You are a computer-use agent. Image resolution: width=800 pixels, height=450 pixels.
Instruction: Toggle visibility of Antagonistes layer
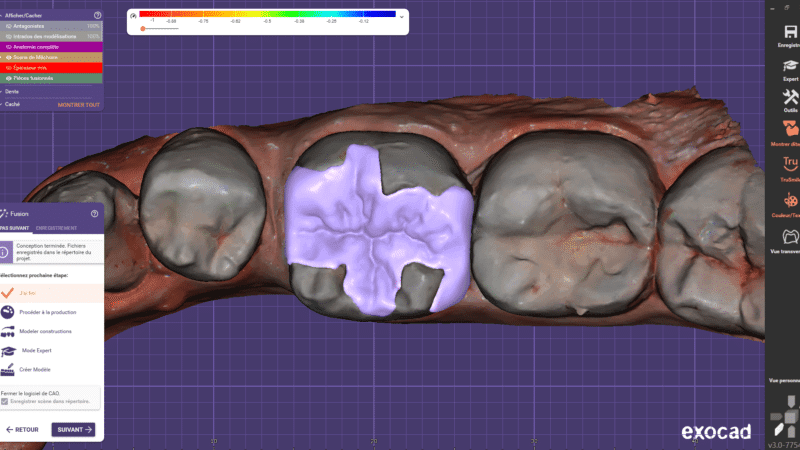click(9, 26)
